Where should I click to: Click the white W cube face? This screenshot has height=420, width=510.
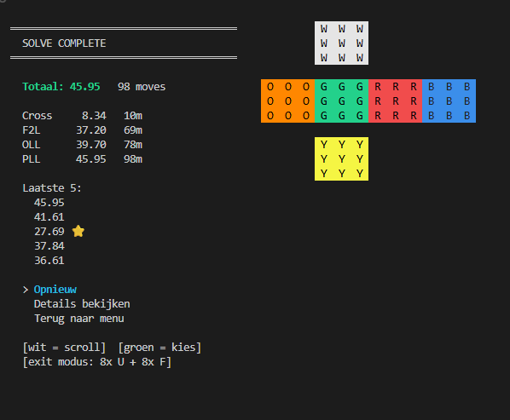[x=341, y=43]
